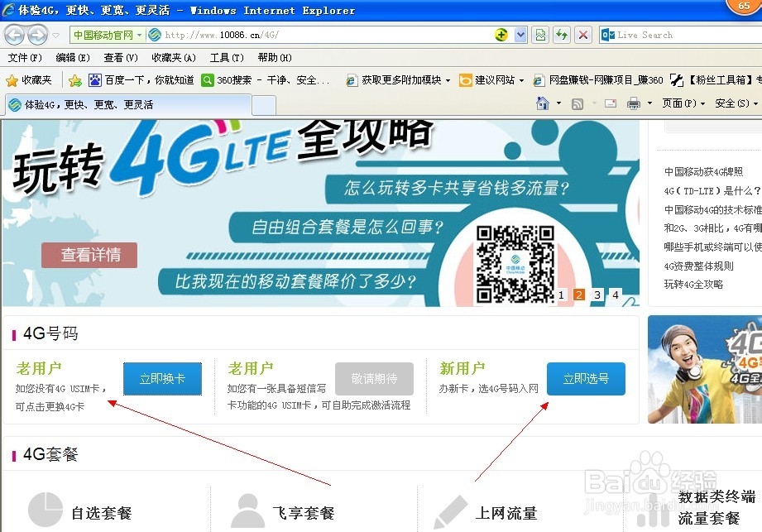Switch banner to slide 4

[616, 295]
